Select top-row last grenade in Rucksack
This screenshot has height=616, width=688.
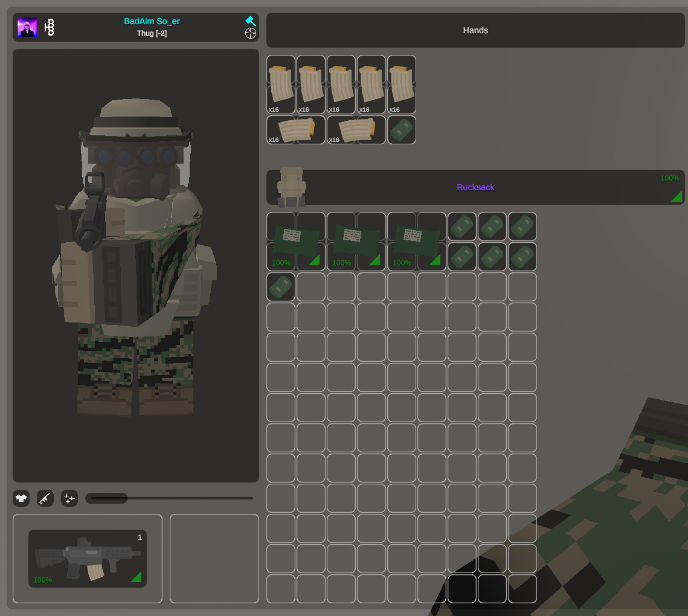point(522,226)
